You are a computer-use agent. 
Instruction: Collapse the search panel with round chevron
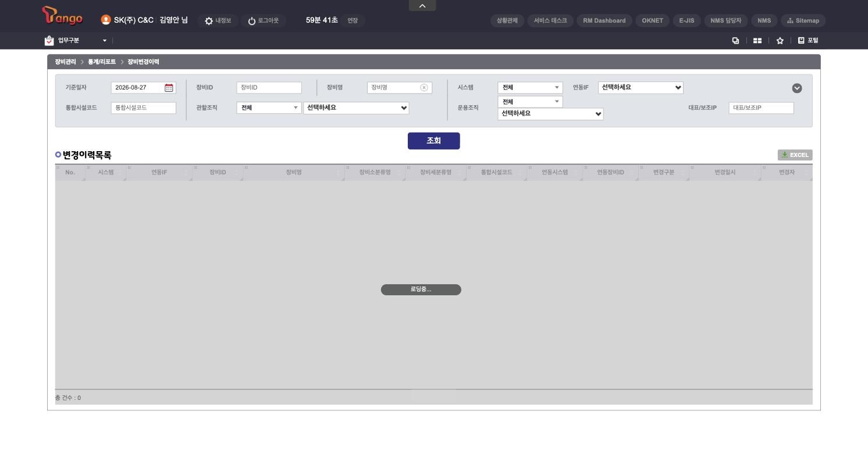797,88
